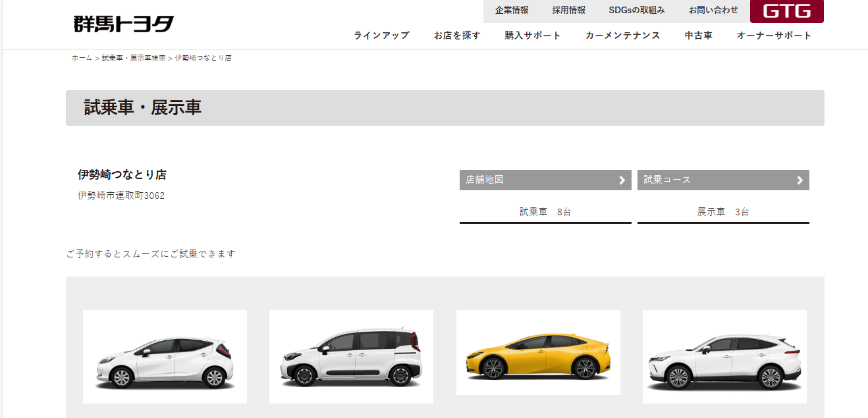
Task: Select カーメンテナンス in navigation
Action: [x=622, y=36]
